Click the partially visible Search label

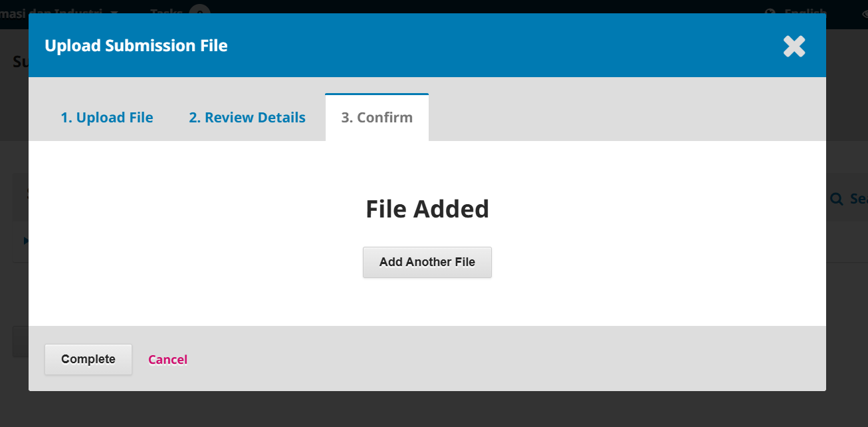point(859,198)
